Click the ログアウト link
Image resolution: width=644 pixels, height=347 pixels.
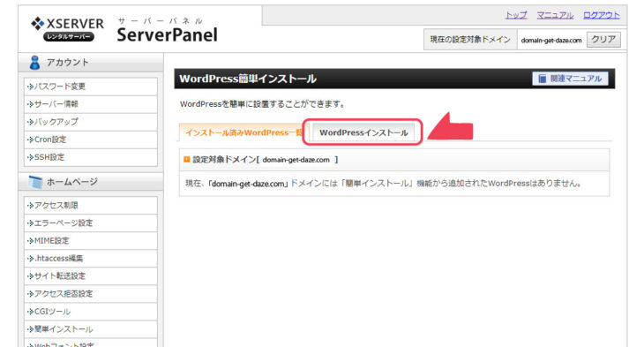point(602,15)
